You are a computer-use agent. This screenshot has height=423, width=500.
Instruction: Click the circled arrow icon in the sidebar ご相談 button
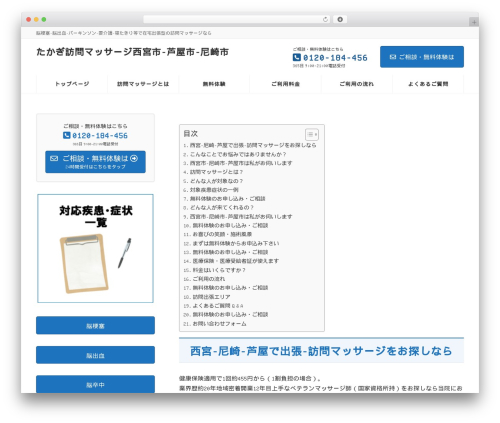point(134,158)
